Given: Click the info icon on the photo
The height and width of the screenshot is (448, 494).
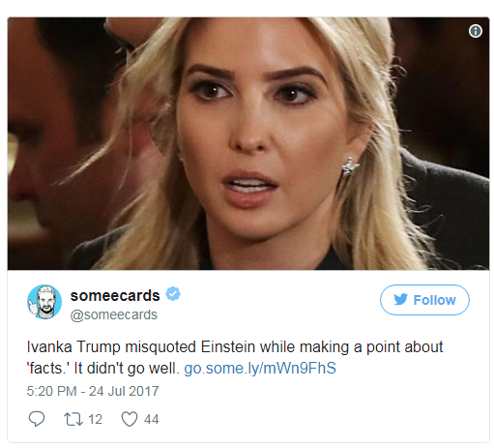Looking at the screenshot, I should (x=476, y=31).
